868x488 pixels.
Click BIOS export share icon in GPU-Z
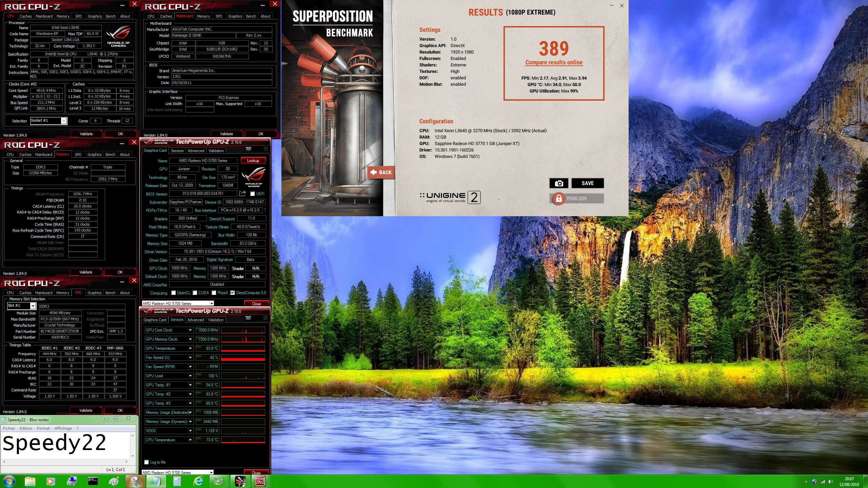click(x=242, y=194)
